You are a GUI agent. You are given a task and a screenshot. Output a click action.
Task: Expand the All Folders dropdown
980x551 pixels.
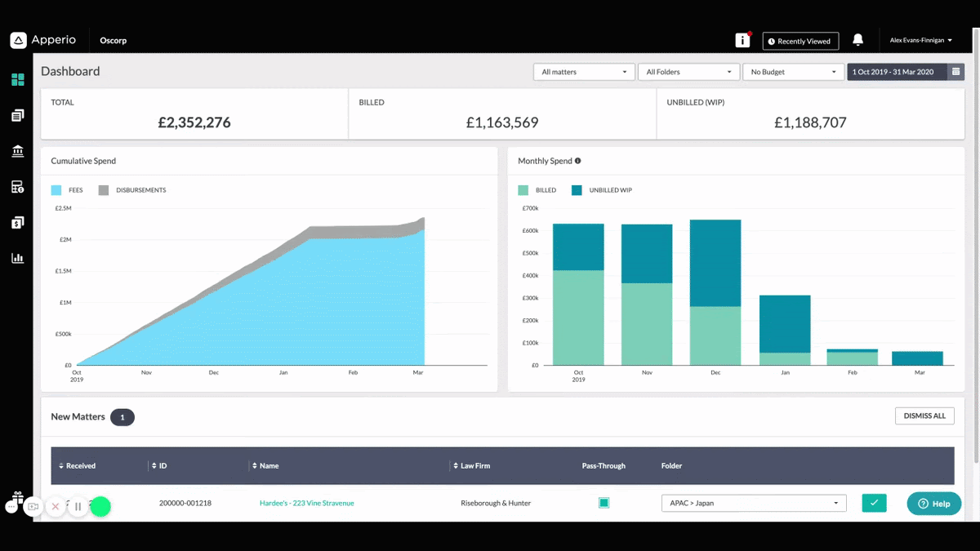[x=688, y=72]
